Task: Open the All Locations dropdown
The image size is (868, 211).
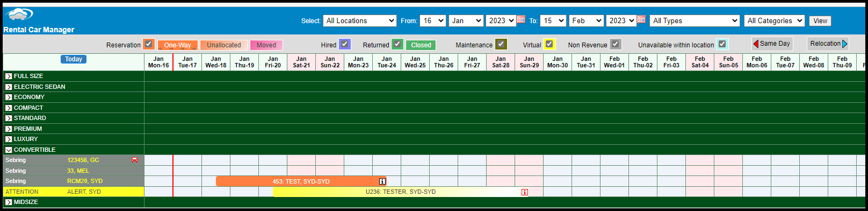Action: click(x=360, y=21)
